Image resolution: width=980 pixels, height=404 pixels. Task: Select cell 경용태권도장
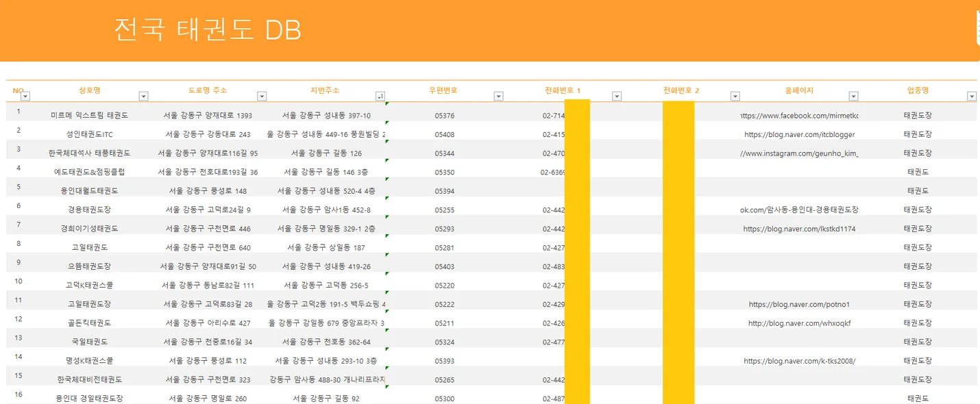click(90, 210)
